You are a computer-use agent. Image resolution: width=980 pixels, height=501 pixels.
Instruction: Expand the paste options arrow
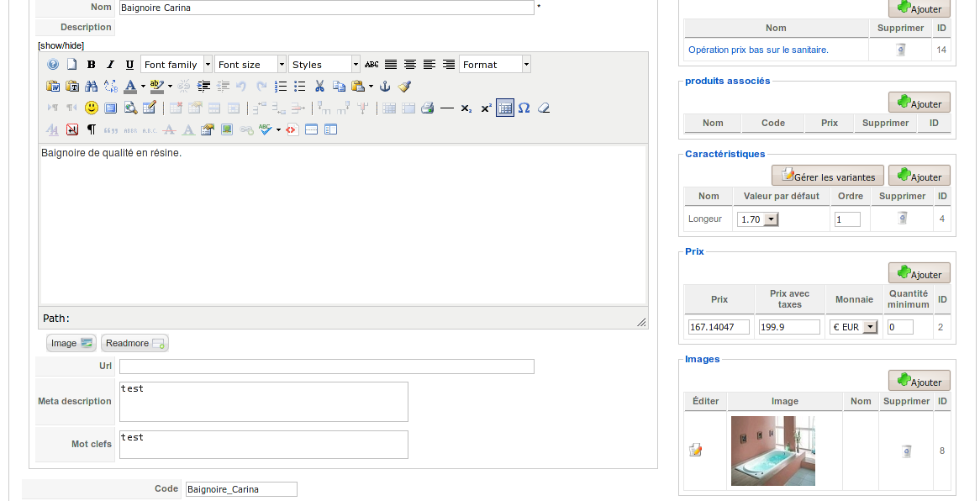pyautogui.click(x=371, y=87)
